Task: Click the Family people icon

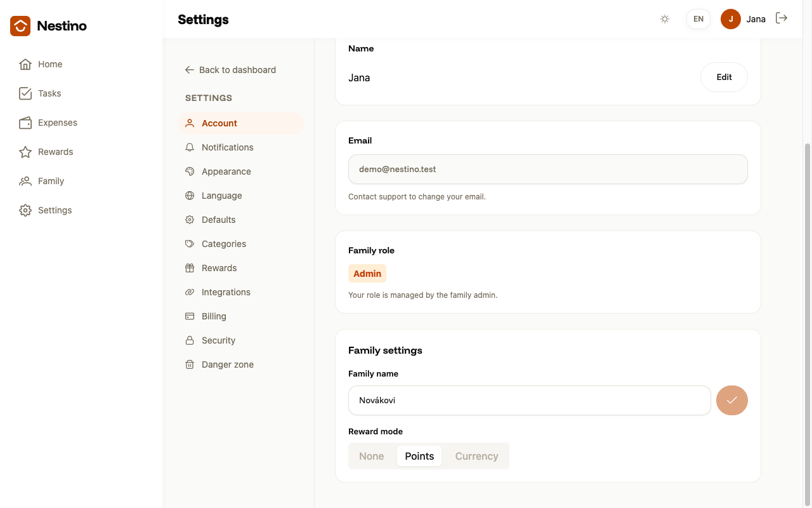Action: [x=25, y=181]
